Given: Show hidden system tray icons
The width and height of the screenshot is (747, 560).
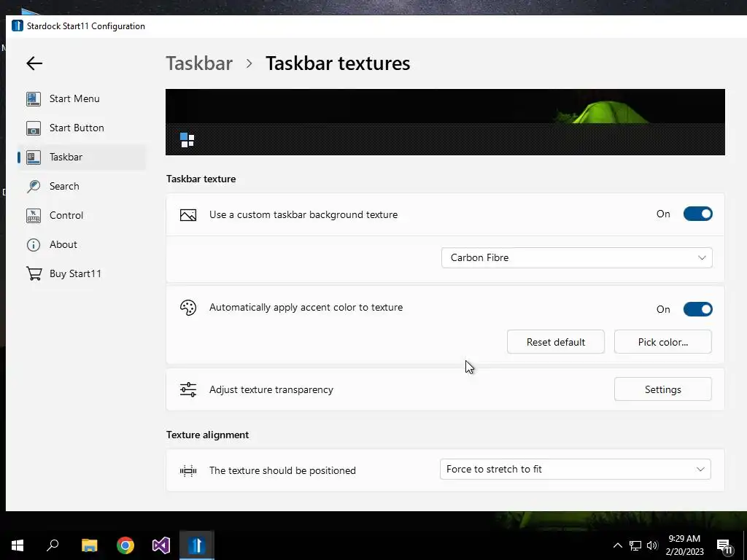Looking at the screenshot, I should tap(617, 545).
